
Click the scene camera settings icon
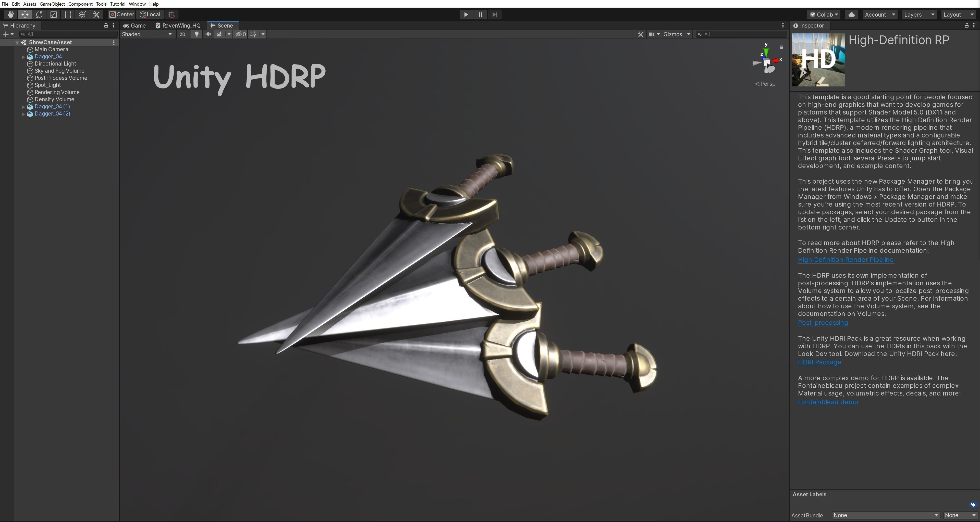[x=652, y=34]
